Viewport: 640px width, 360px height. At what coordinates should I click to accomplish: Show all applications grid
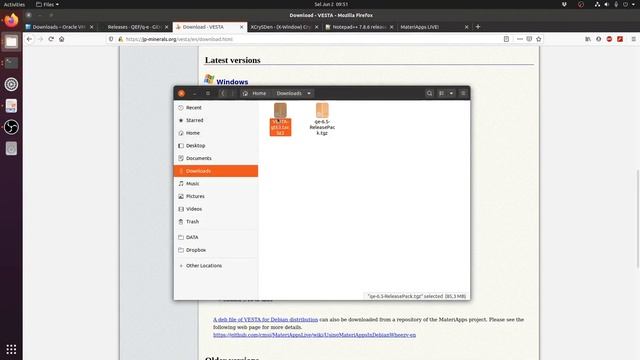[11, 349]
